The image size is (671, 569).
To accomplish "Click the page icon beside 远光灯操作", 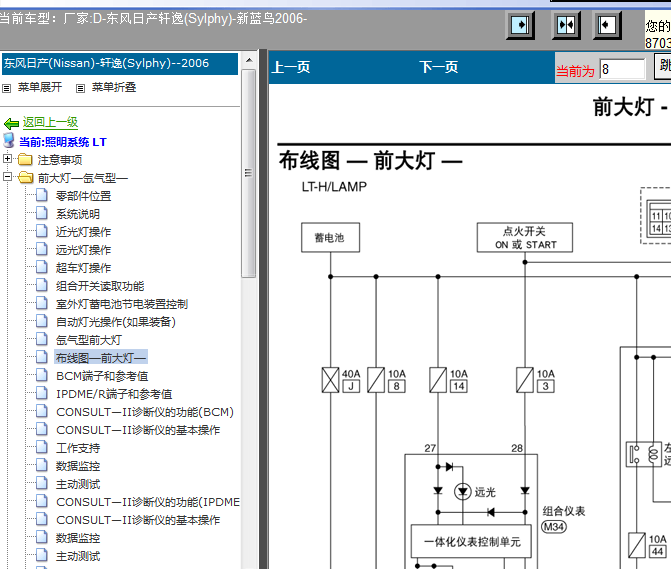I will (x=42, y=249).
